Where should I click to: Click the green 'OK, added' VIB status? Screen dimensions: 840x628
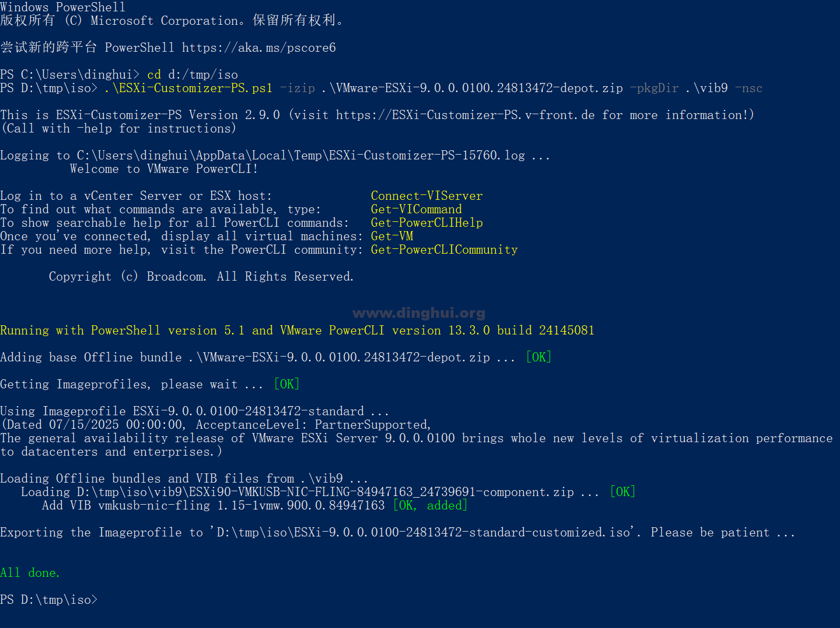430,505
